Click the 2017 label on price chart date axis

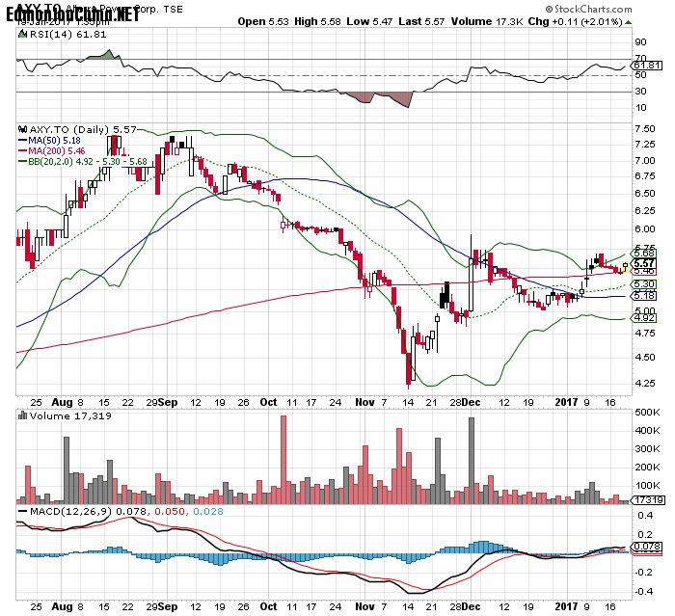pyautogui.click(x=566, y=403)
